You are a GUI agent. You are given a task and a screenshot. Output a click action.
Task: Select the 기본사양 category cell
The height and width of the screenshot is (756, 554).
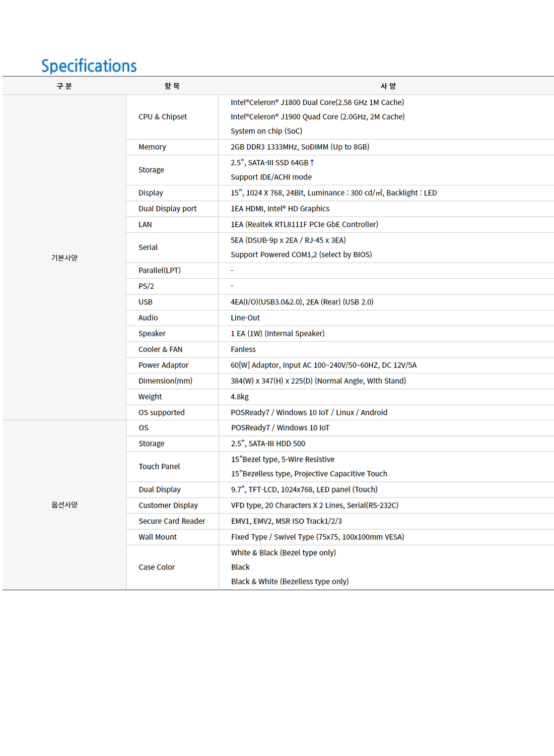(64, 258)
